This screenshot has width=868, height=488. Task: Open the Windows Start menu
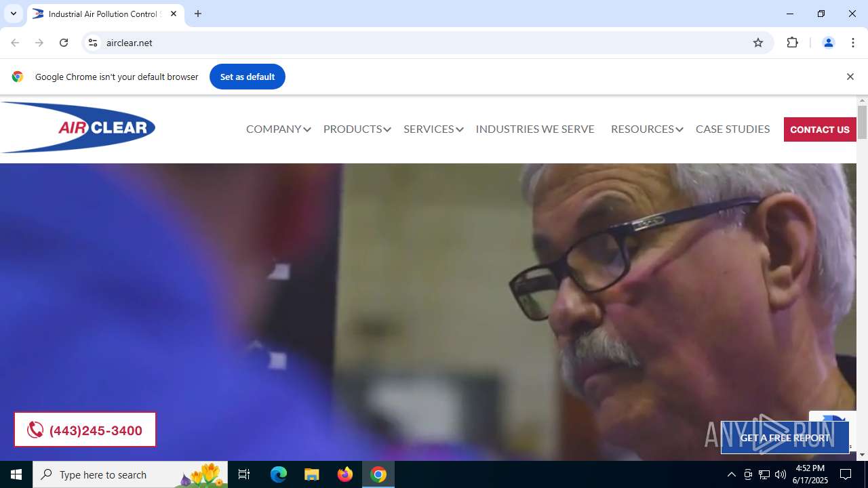(16, 474)
